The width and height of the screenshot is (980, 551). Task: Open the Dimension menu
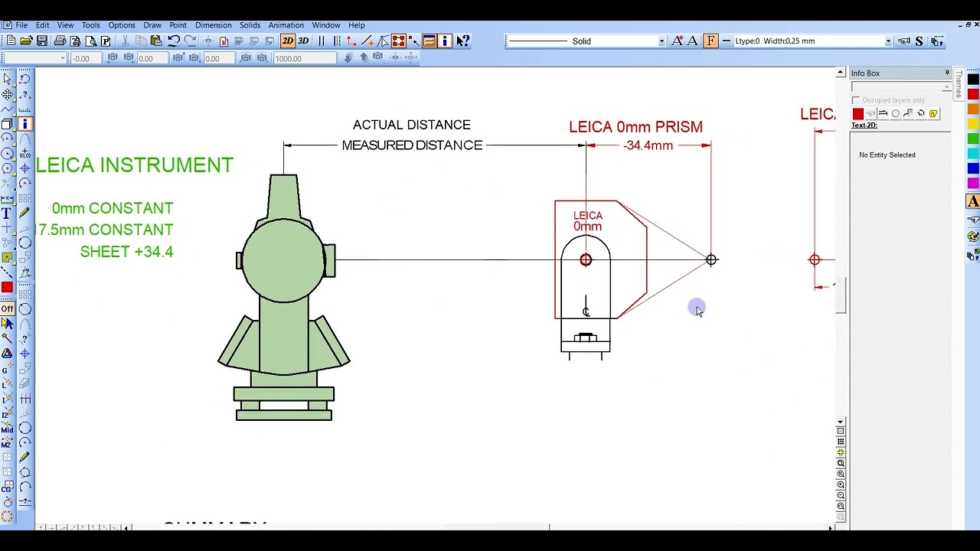tap(213, 25)
